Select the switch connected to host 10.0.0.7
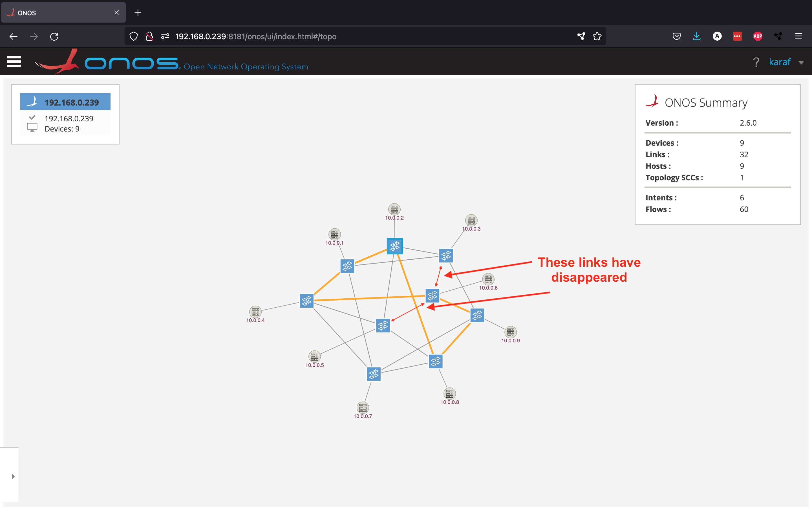This screenshot has width=812, height=508. 374,374
